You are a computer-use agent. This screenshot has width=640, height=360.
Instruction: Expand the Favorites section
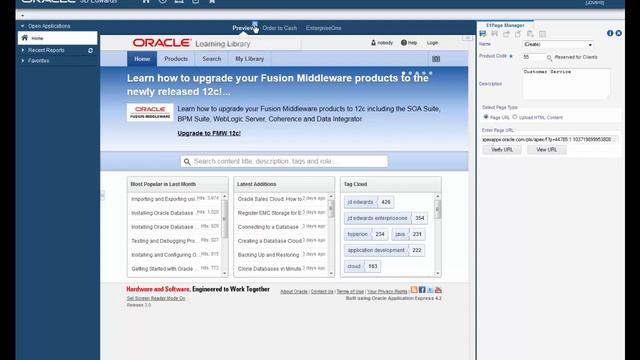point(22,61)
